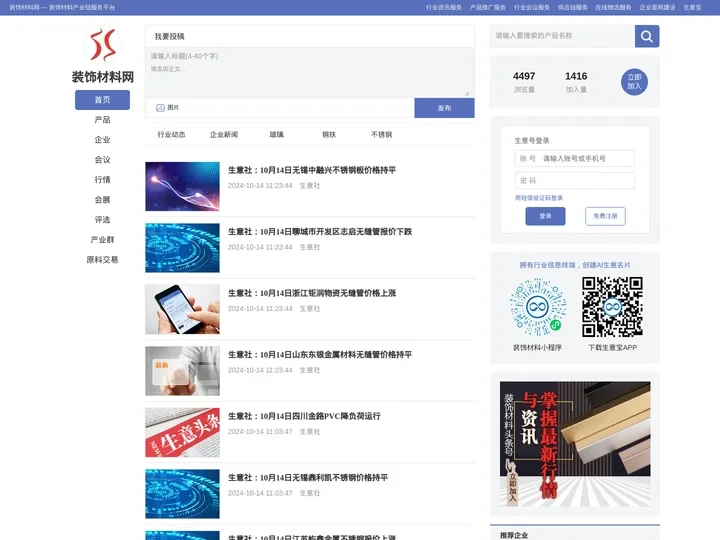Click into the 请添加正文 body text area
The width and height of the screenshot is (720, 540).
(309, 79)
